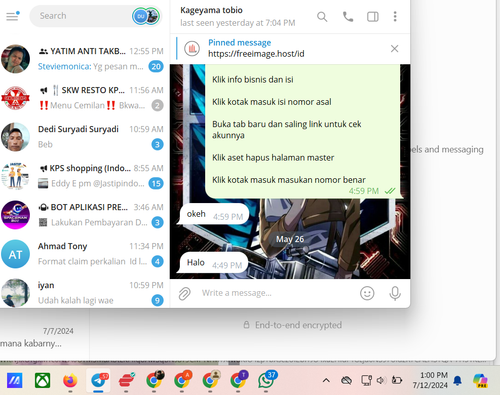This screenshot has height=395, width=500.
Task: Open the Ahmad Tony conversation
Action: pos(85,254)
